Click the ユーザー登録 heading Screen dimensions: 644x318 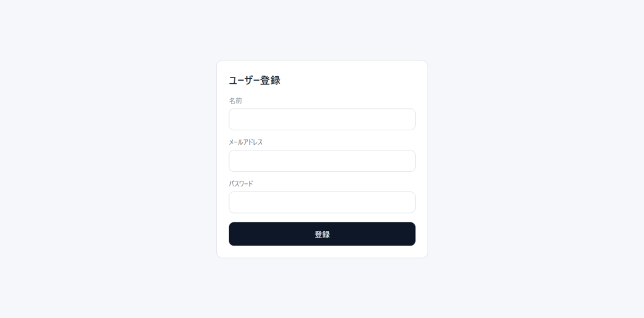point(255,81)
